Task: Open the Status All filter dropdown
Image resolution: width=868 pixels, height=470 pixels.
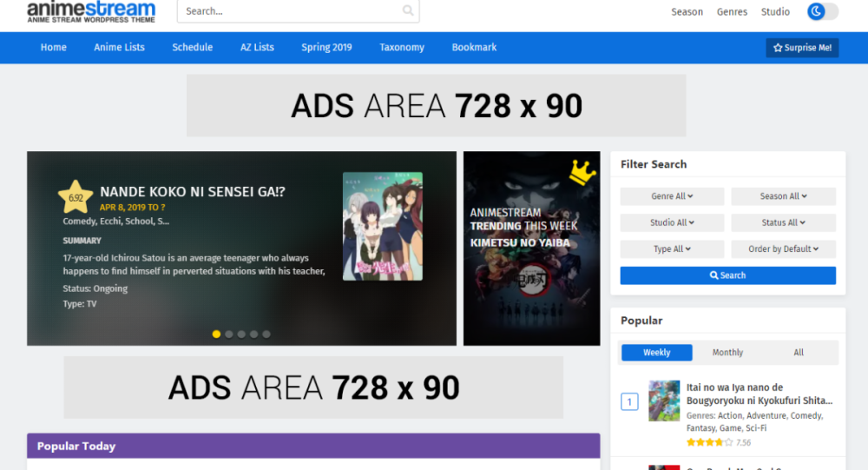Action: (783, 222)
